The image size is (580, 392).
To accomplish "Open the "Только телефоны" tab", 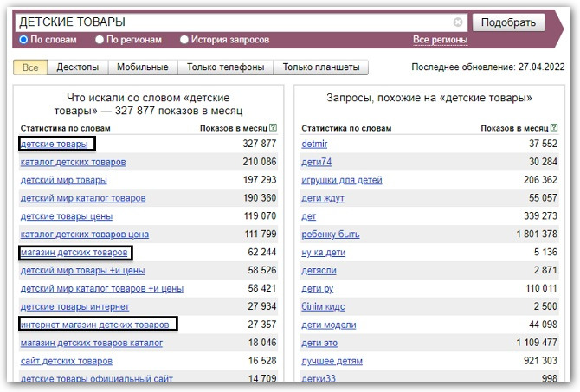I will 225,67.
